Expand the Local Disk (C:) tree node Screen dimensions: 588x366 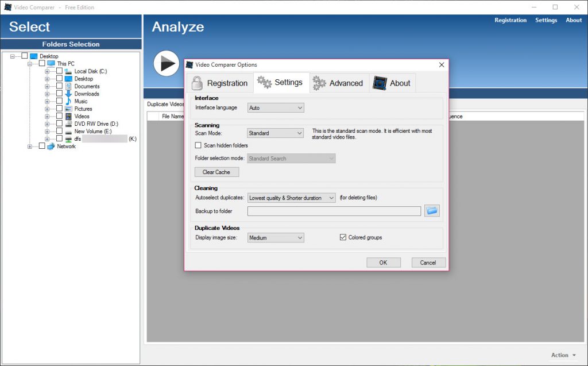click(47, 71)
